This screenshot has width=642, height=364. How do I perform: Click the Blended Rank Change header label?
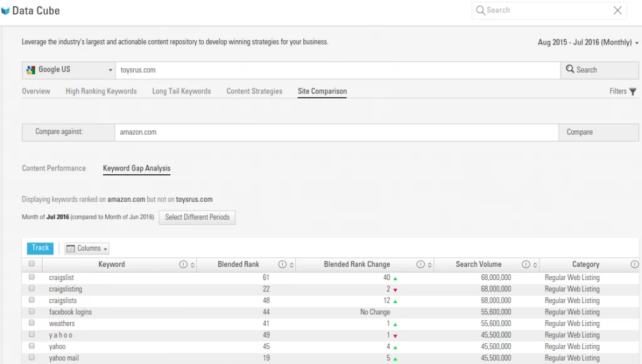point(357,264)
